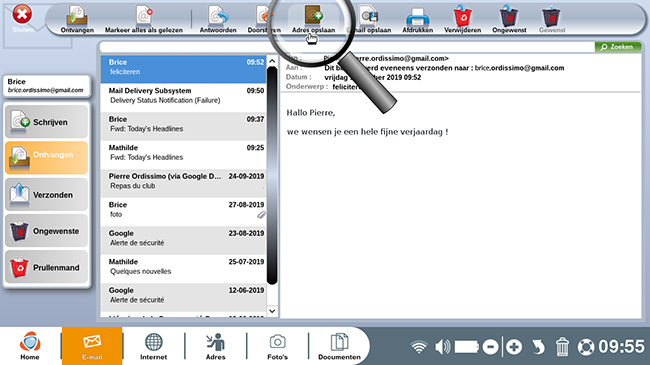Click the Adres opslaan toolbar icon
Image resolution: width=650 pixels, height=365 pixels.
(313, 15)
